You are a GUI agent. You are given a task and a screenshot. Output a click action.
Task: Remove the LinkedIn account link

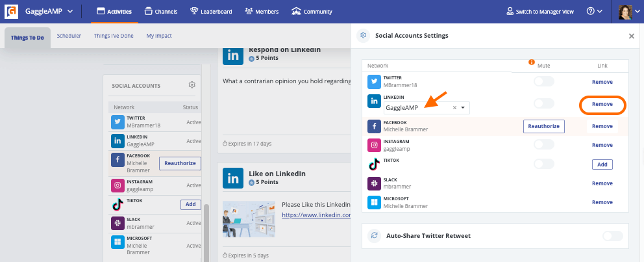pyautogui.click(x=602, y=104)
